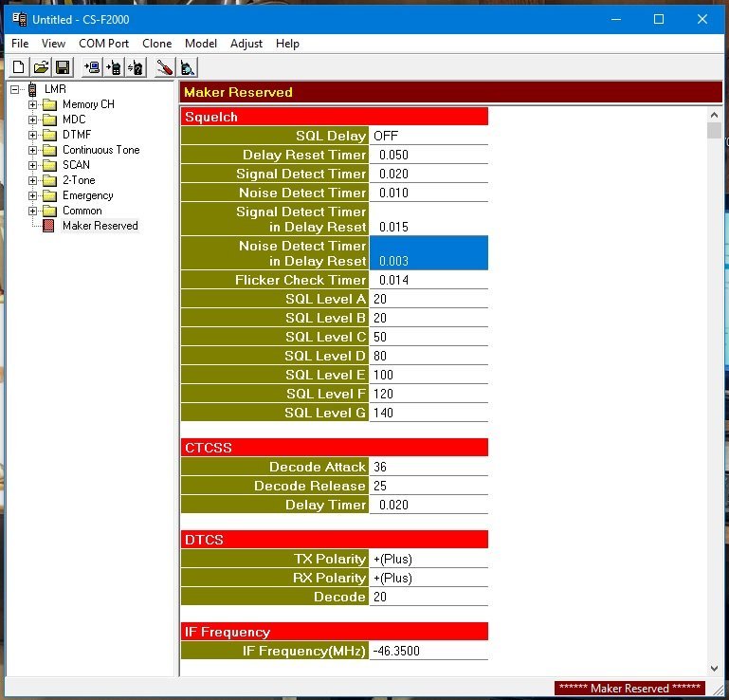Screen dimensions: 729x700
Task: Click the read-from-radio to PC toolbar icon
Action: [x=92, y=67]
